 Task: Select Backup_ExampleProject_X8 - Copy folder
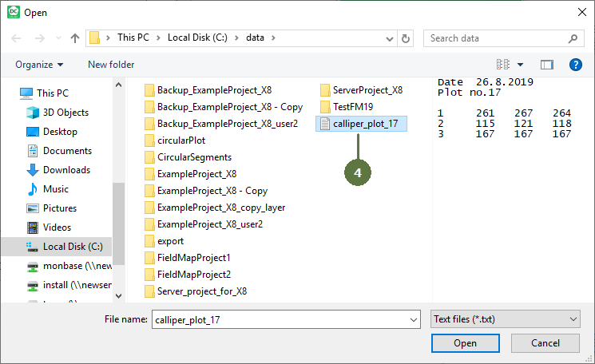click(224, 107)
